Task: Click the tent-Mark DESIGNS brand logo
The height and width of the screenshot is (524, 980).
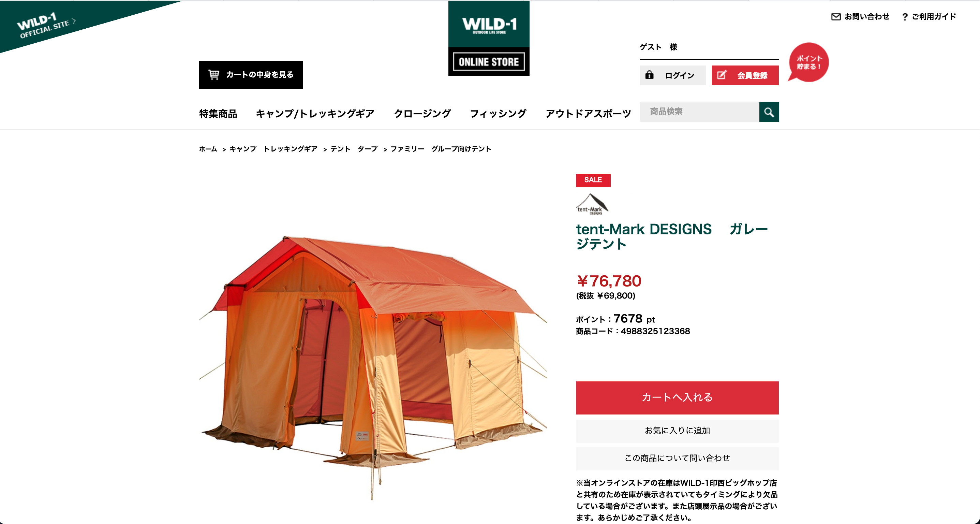Action: click(592, 204)
